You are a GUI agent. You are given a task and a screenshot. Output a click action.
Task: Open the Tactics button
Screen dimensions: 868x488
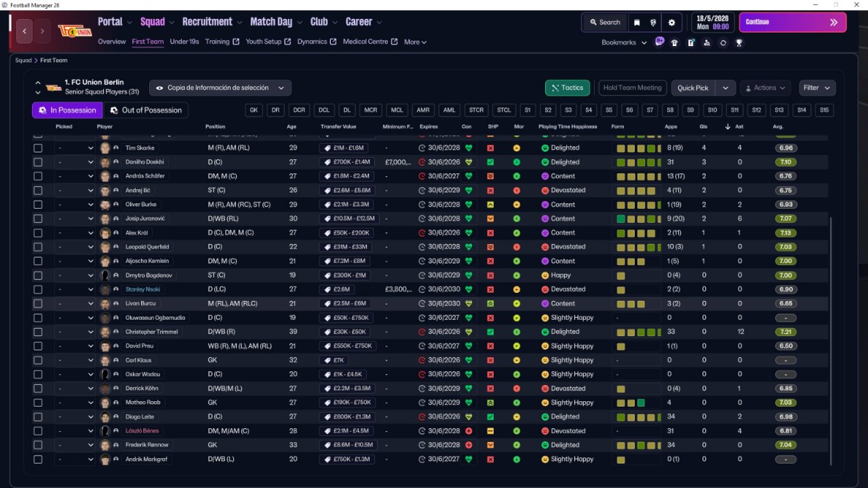568,88
